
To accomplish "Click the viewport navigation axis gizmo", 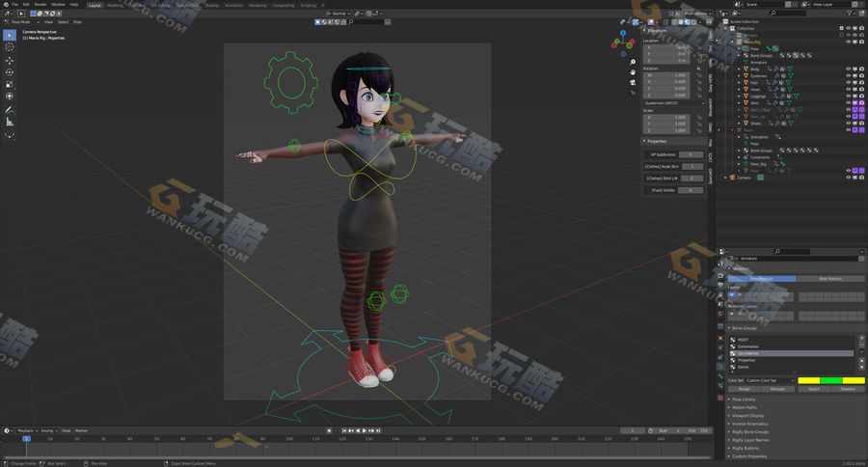I will [x=623, y=42].
